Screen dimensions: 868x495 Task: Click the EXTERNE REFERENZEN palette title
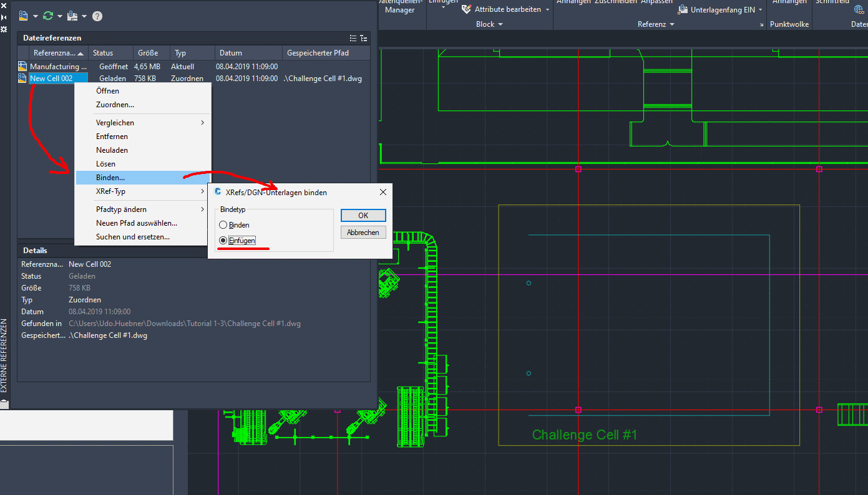click(x=4, y=355)
